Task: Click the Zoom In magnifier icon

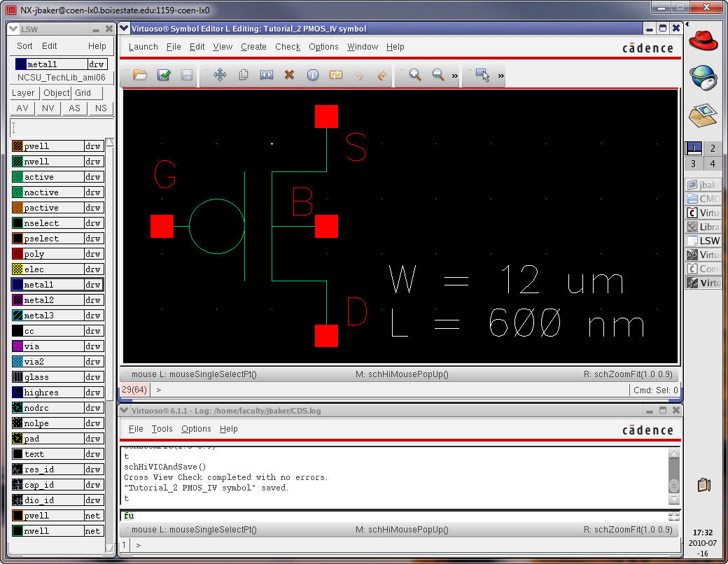Action: (x=415, y=75)
